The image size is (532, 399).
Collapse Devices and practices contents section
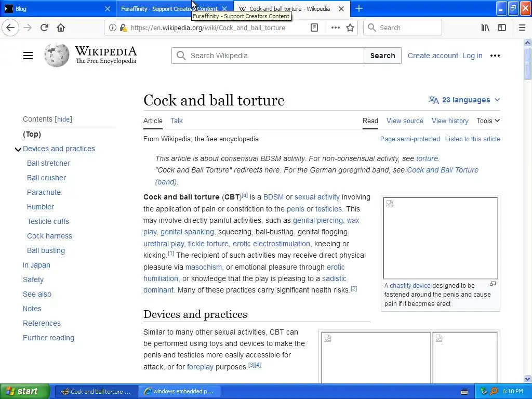tap(18, 149)
